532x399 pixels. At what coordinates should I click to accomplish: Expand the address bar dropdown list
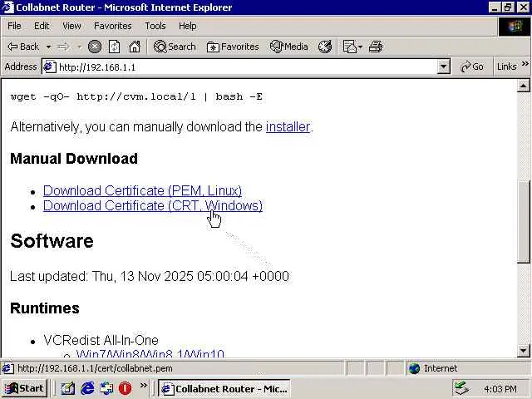pos(443,66)
